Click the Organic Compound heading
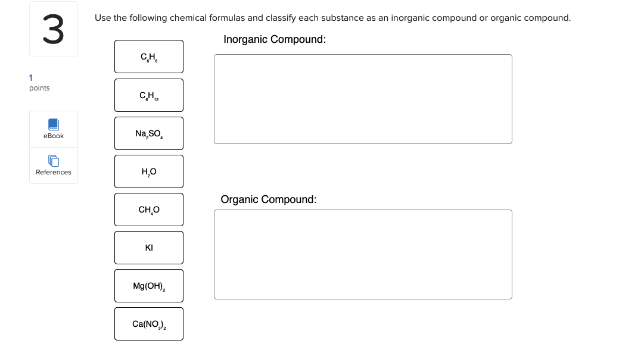This screenshot has width=644, height=353. click(x=268, y=199)
